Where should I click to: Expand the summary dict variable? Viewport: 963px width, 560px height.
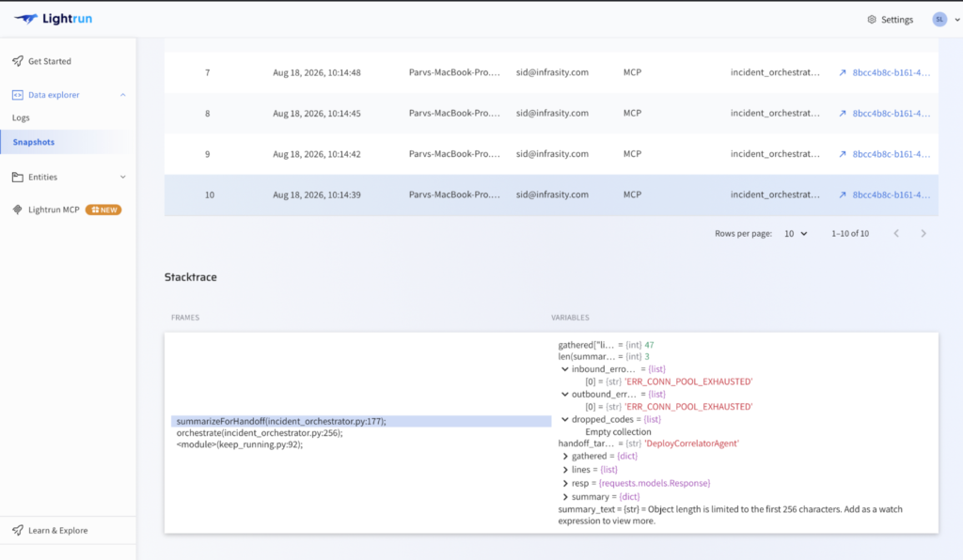pos(565,497)
